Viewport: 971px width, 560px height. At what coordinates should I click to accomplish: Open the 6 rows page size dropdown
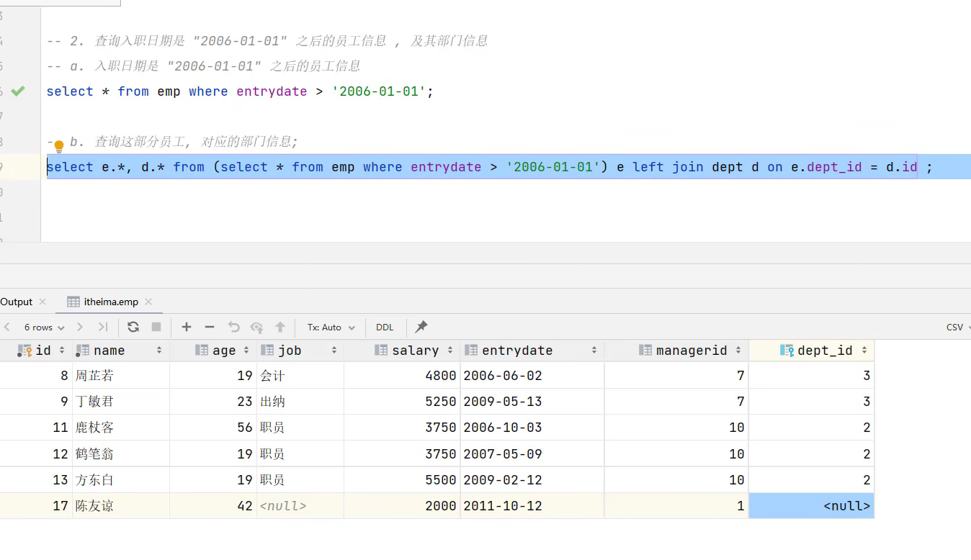coord(44,328)
